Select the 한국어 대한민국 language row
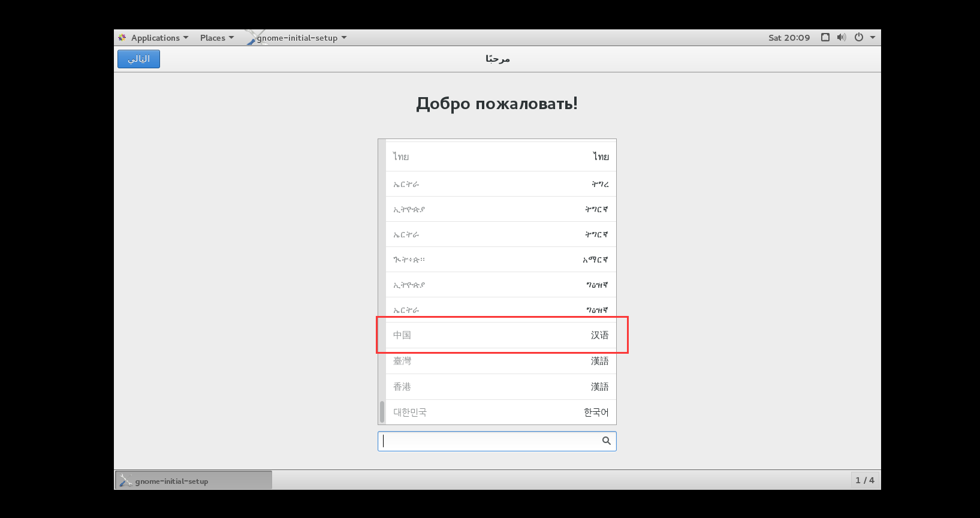This screenshot has height=518, width=980. (x=501, y=412)
